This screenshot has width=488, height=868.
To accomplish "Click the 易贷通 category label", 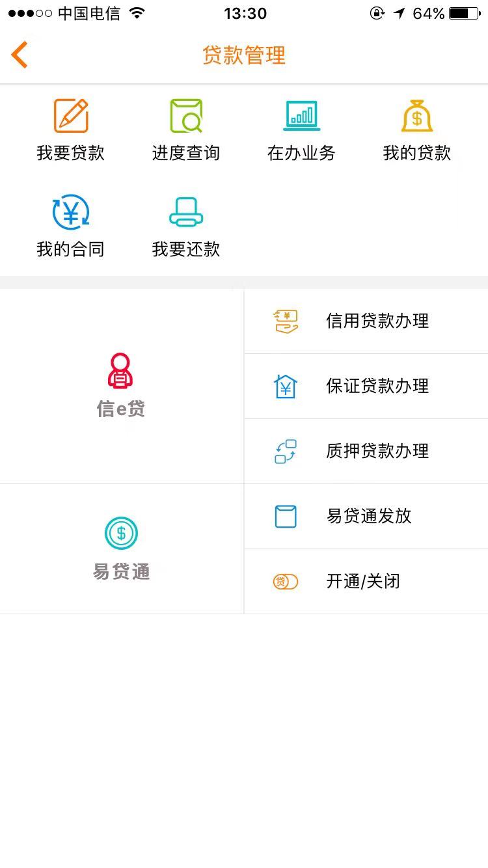I will pos(122,572).
